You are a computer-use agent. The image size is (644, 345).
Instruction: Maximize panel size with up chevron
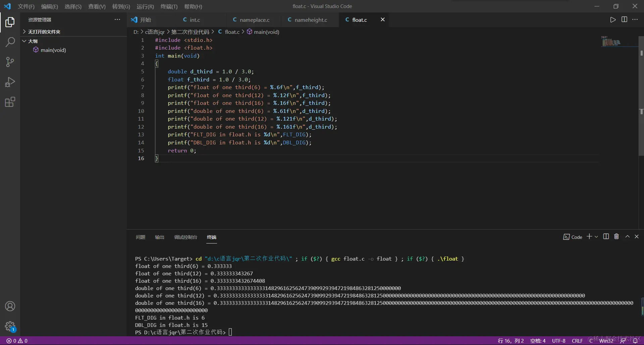click(x=627, y=236)
